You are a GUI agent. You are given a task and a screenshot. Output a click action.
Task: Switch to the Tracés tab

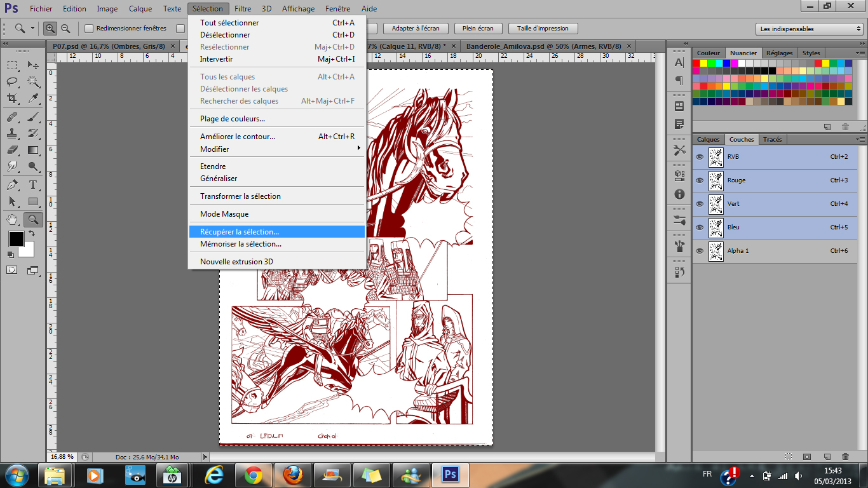coord(772,139)
